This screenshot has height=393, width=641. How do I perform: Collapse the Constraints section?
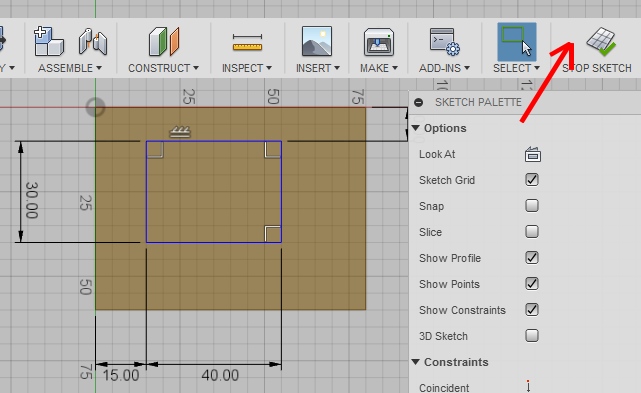[x=416, y=362]
